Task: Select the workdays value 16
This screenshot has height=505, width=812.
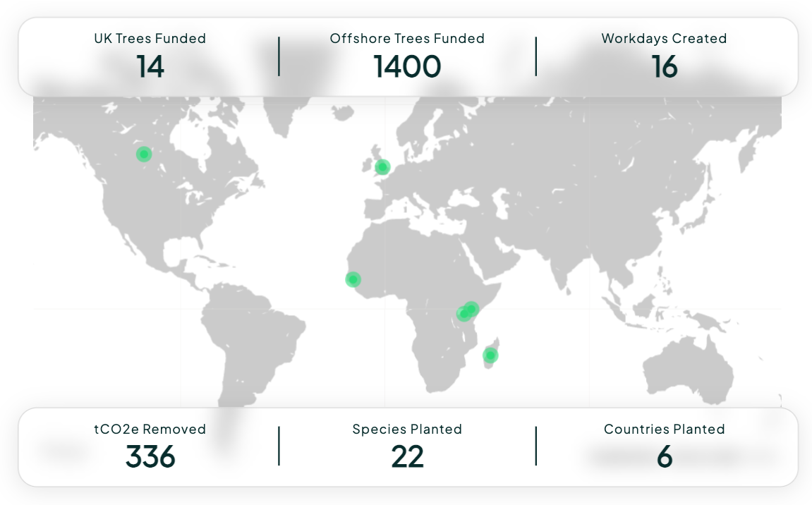Action: point(664,66)
